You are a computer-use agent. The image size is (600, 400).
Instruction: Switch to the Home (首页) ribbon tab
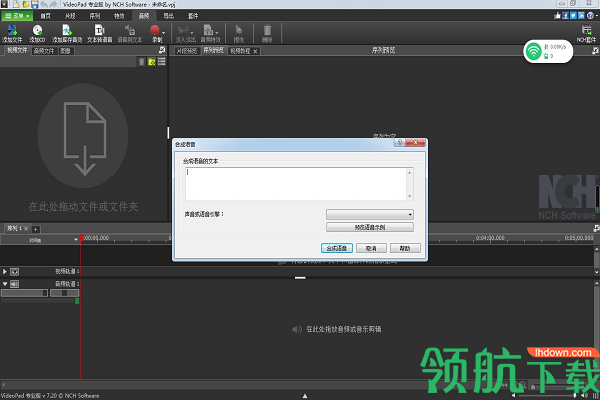pyautogui.click(x=46, y=16)
